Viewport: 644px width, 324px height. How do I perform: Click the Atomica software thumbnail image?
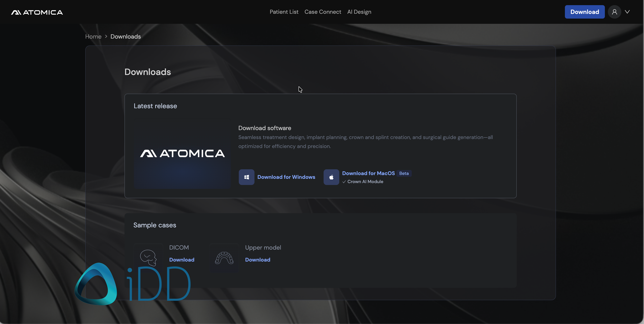coord(182,153)
